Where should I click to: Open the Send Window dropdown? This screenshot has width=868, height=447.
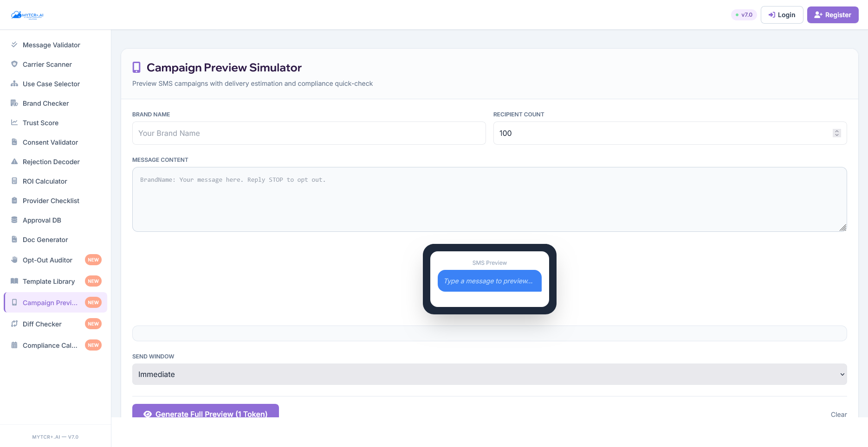point(489,374)
